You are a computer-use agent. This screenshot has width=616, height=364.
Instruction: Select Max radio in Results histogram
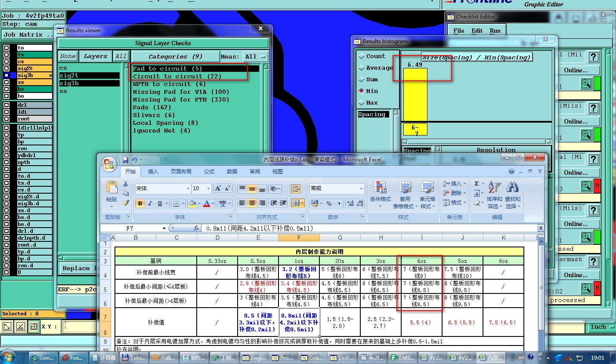click(362, 103)
